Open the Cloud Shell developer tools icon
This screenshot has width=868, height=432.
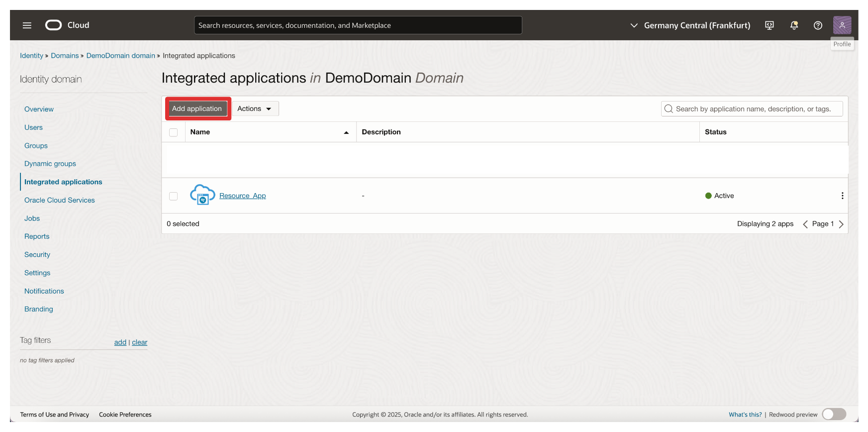[769, 25]
